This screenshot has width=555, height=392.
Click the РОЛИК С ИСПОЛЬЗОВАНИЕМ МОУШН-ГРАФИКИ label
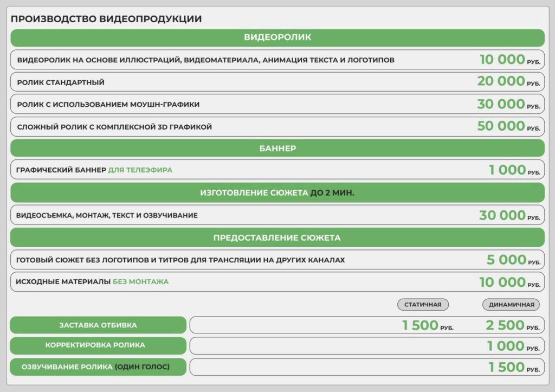coord(108,104)
